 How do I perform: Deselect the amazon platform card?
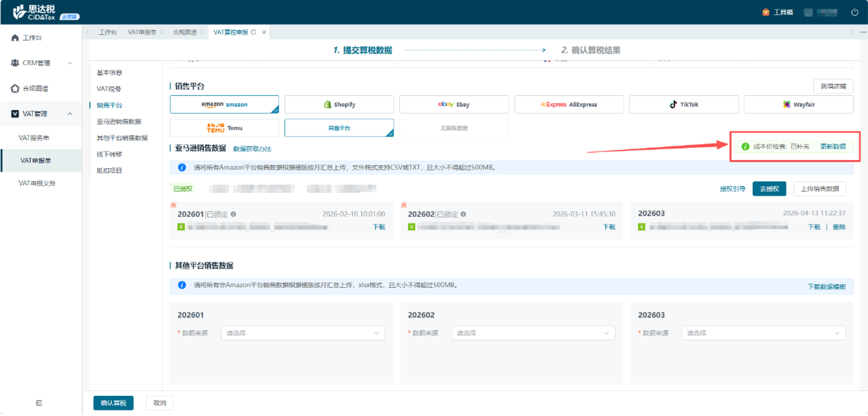pyautogui.click(x=224, y=105)
